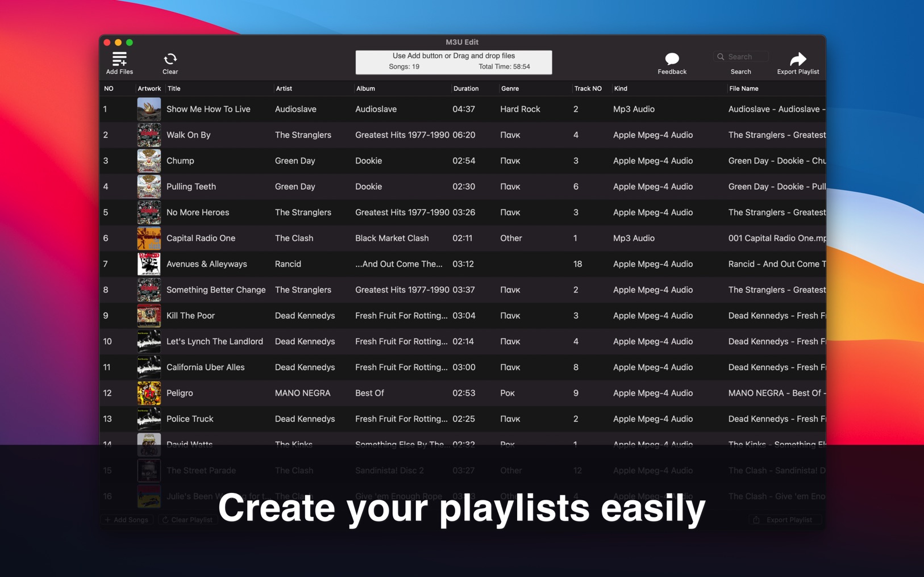Image resolution: width=924 pixels, height=577 pixels.
Task: Click the "Songs: 19" count in the info box
Action: click(404, 66)
